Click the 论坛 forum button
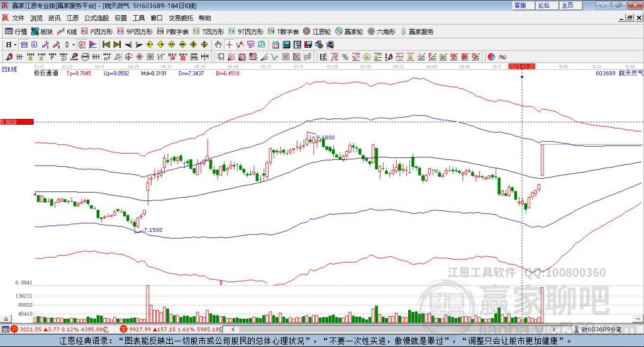Viewport: 644px width, 347px height. click(x=547, y=5)
